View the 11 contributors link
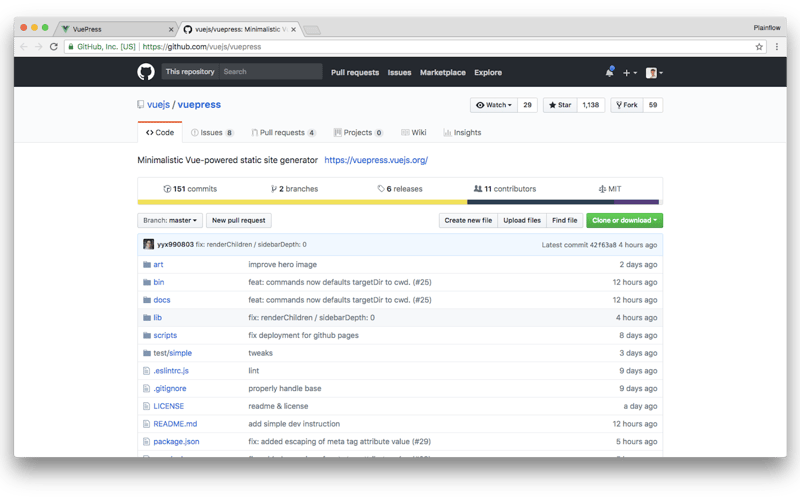 pos(505,189)
